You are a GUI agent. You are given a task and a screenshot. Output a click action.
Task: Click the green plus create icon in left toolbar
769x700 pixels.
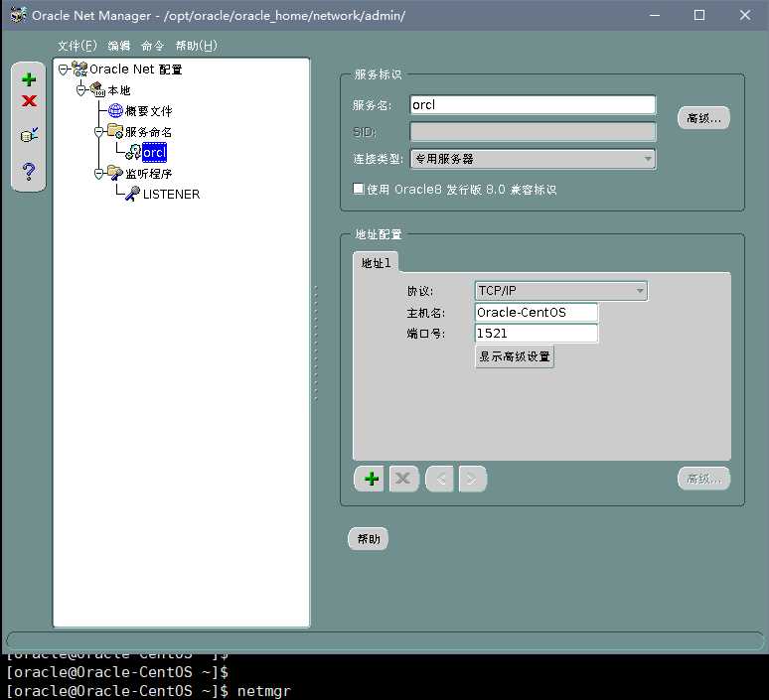point(29,79)
